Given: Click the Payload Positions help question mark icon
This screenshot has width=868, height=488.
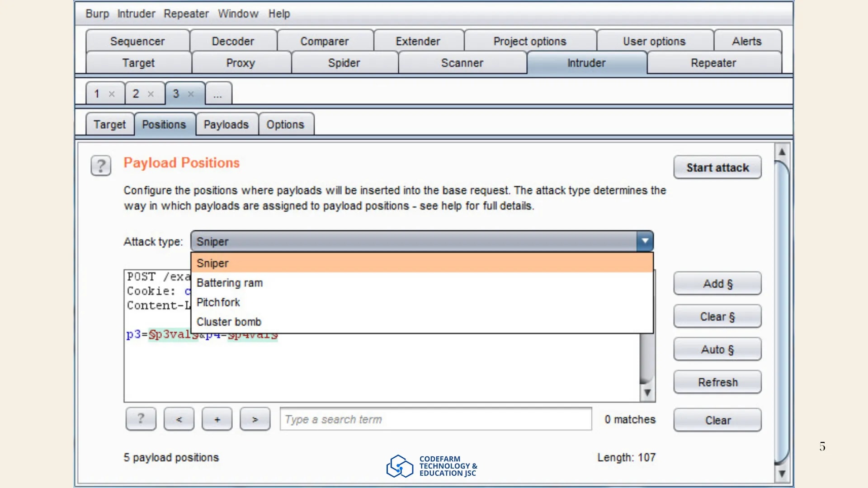Looking at the screenshot, I should pyautogui.click(x=101, y=165).
